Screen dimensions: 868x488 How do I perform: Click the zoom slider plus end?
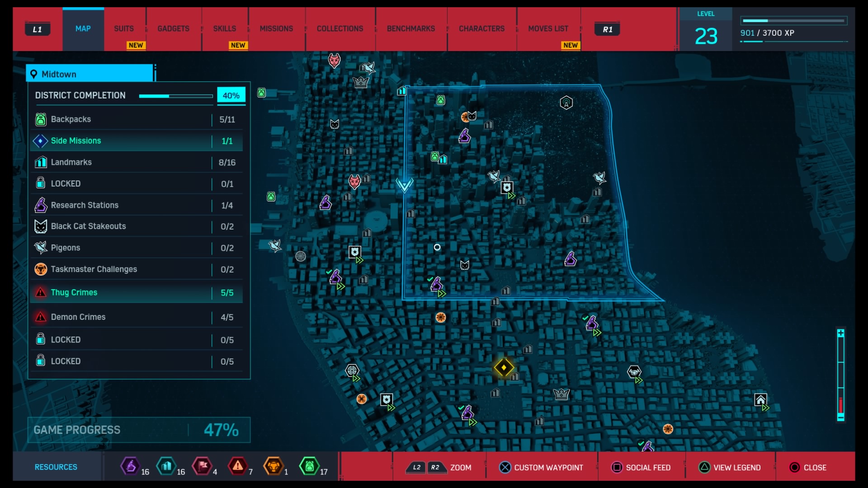pos(841,333)
